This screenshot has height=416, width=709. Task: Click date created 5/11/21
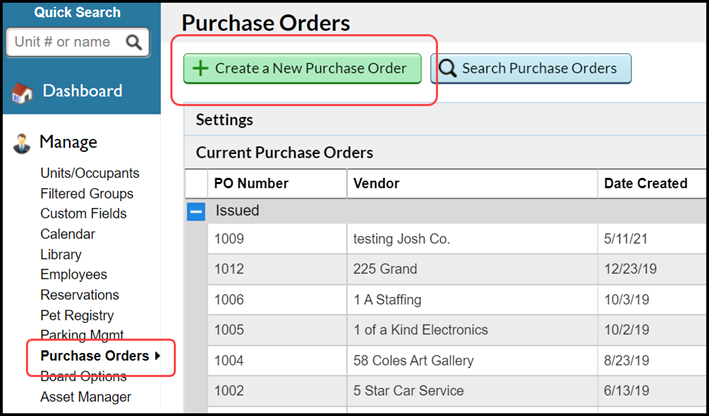625,239
